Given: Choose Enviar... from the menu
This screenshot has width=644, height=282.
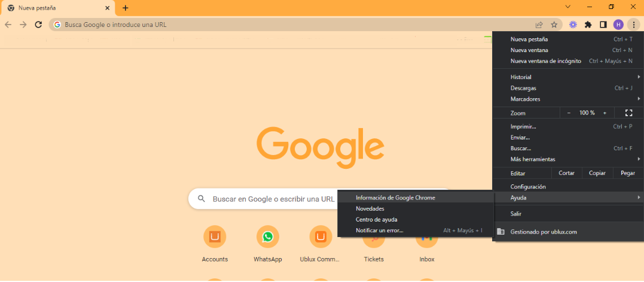Looking at the screenshot, I should pos(567,137).
